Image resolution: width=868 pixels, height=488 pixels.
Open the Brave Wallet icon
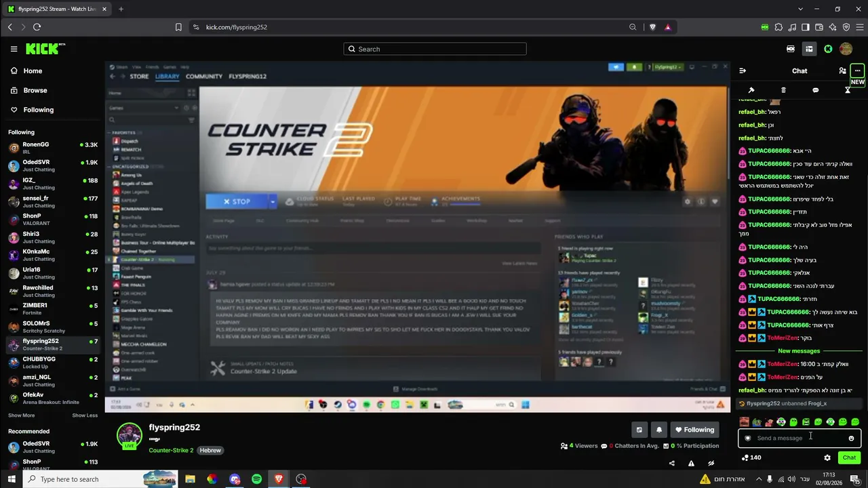[819, 27]
